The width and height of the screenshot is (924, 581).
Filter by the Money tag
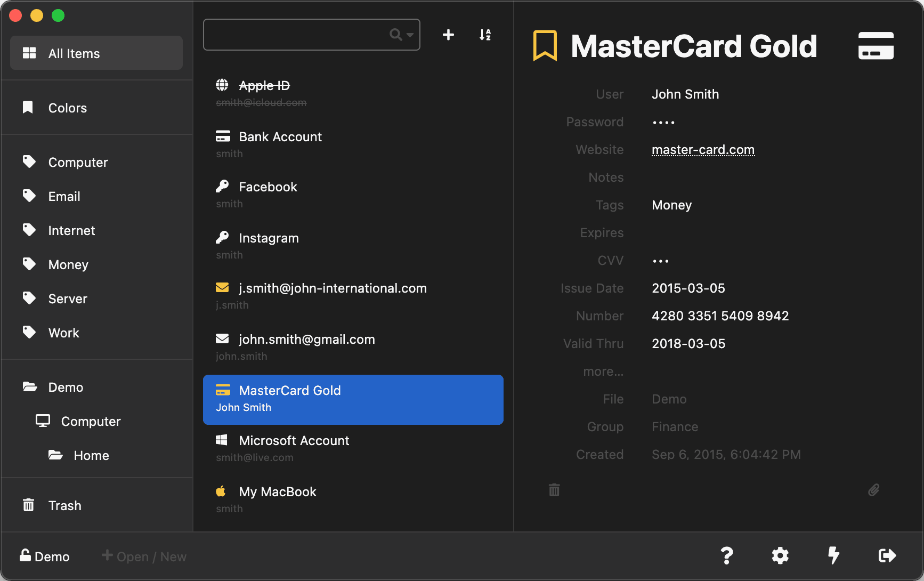pyautogui.click(x=68, y=265)
